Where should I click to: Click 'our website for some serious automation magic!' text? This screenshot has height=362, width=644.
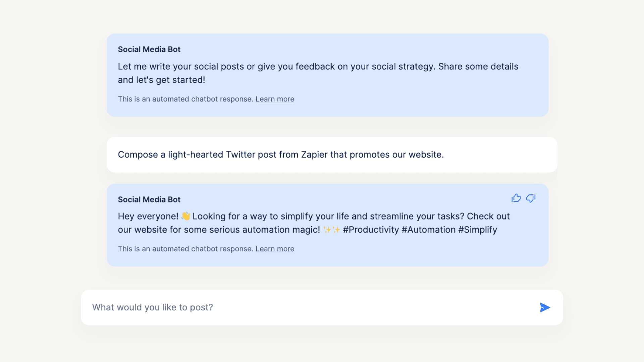219,230
